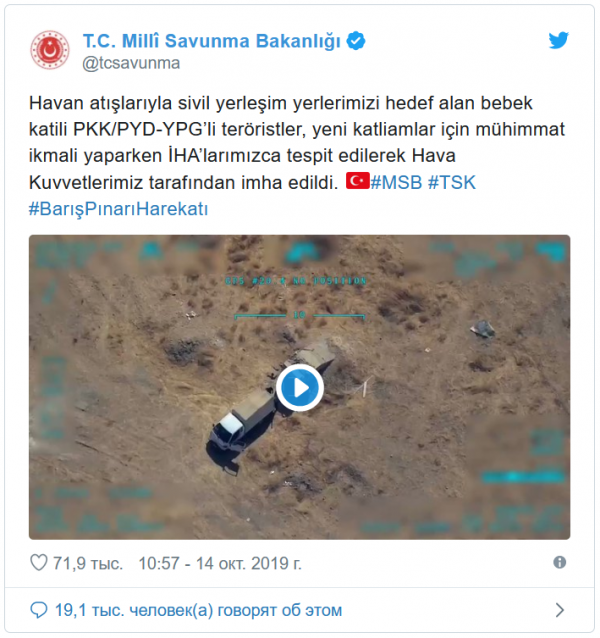Image resolution: width=600 pixels, height=638 pixels.
Task: Click the speech bubble reply icon
Action: pos(39,610)
